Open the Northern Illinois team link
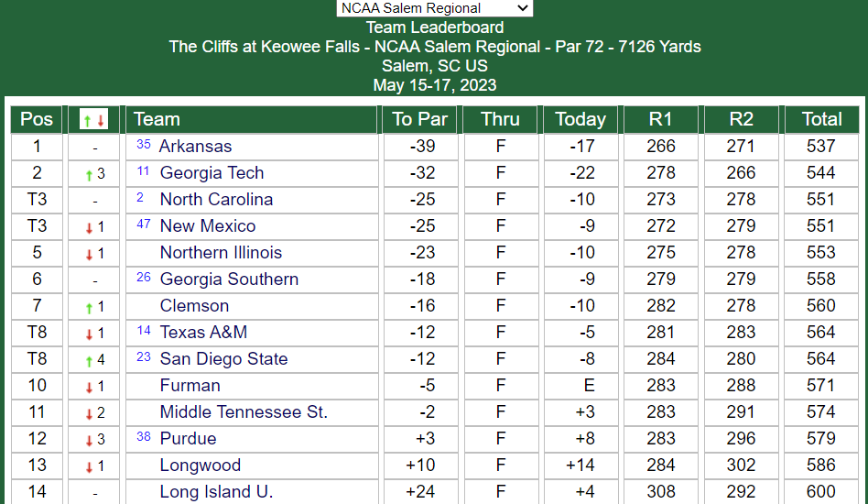868x504 pixels. 221,253
